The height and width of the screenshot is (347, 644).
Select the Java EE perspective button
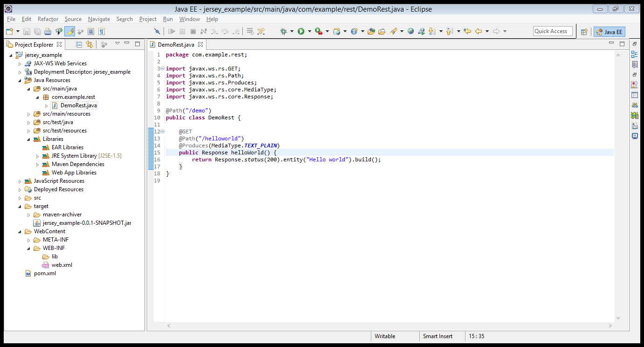[609, 32]
